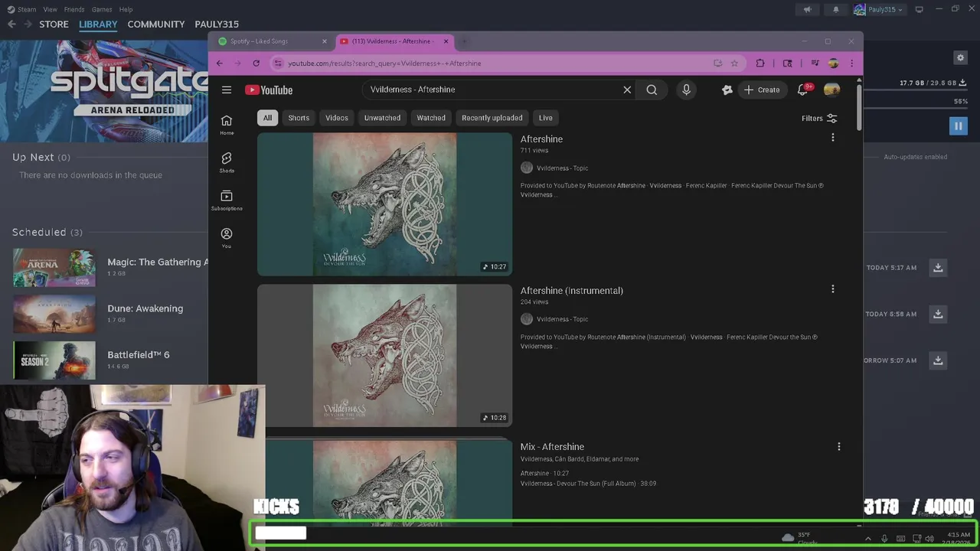
Task: Download Dune: Awakening update now
Action: coord(938,314)
